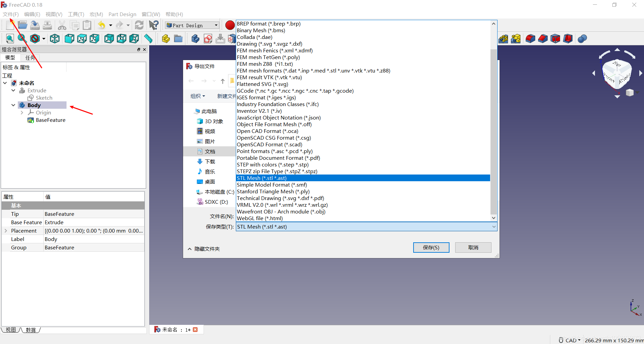Switch to bottom view cube icon

point(121,39)
